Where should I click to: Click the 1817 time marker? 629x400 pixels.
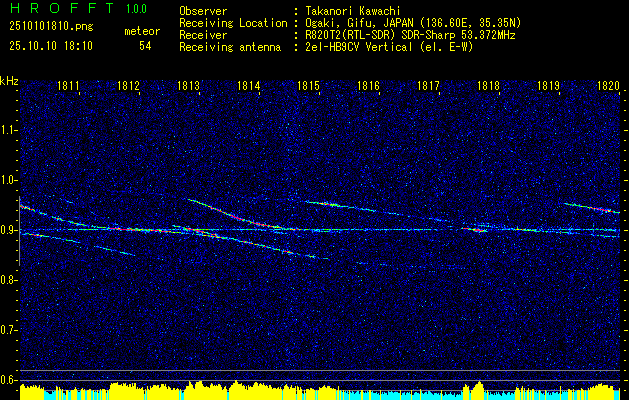428,86
